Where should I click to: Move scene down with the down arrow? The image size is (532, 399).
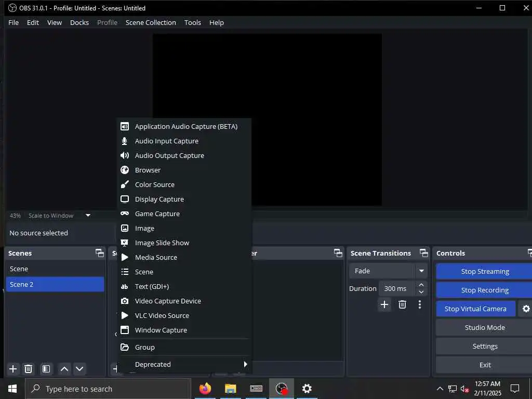tap(79, 369)
